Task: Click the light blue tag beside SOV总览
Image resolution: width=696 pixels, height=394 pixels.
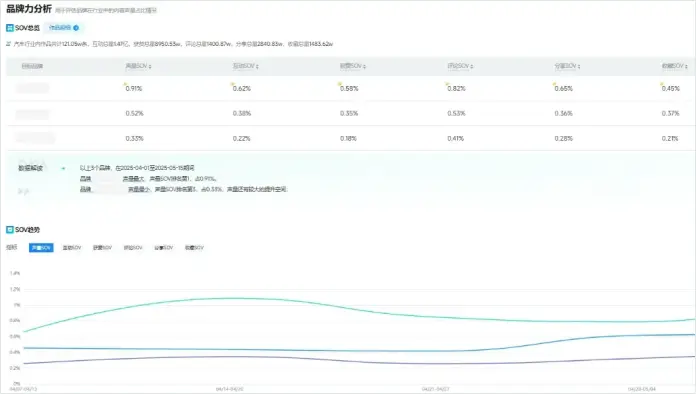Action: pos(63,28)
